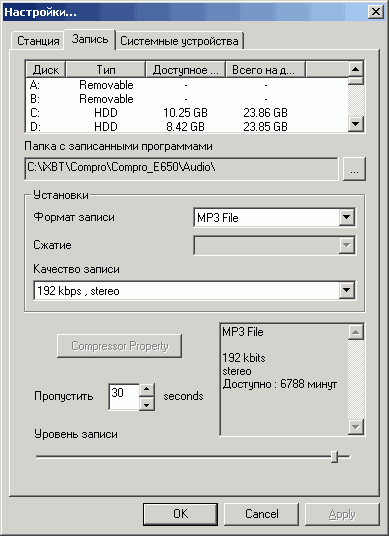Select the C: HDD drive row
The height and width of the screenshot is (536, 389).
click(x=187, y=112)
